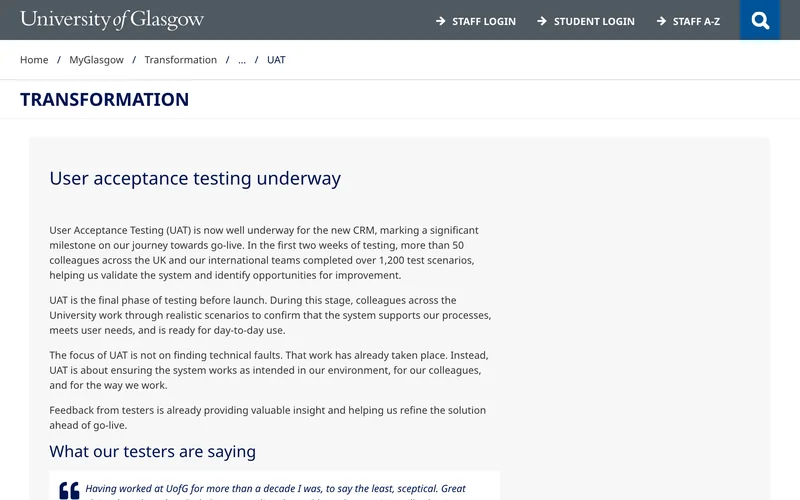Image resolution: width=800 pixels, height=500 pixels.
Task: Click the arrow icon beside Student Login
Action: click(542, 21)
